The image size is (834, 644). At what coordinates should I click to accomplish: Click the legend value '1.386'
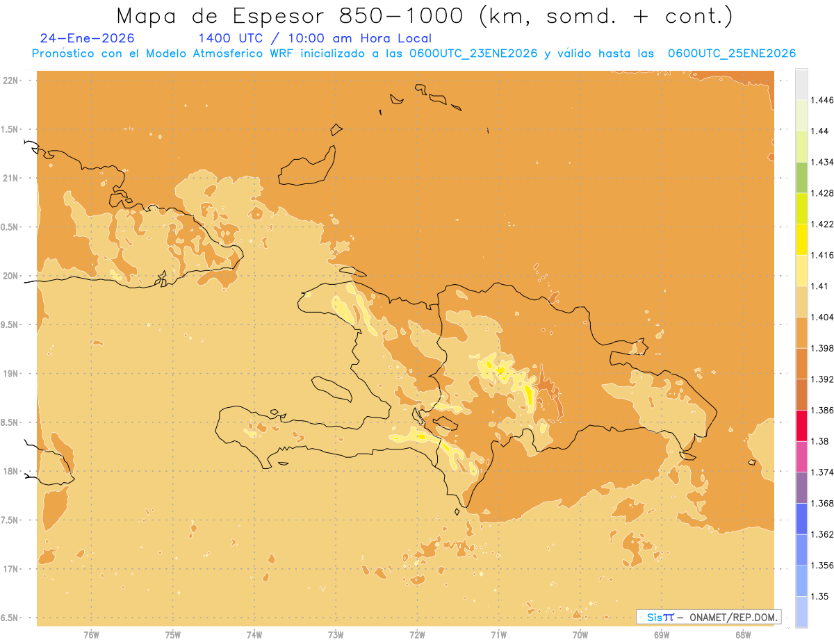click(x=821, y=411)
